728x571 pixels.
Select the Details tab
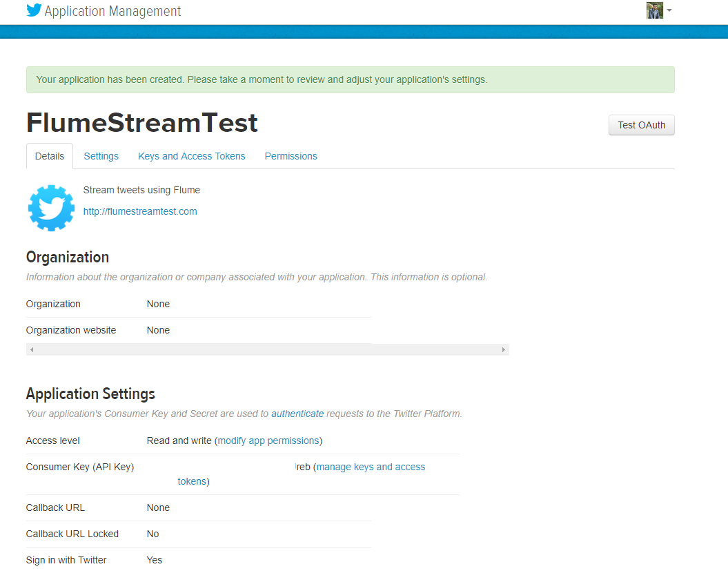[x=49, y=156]
